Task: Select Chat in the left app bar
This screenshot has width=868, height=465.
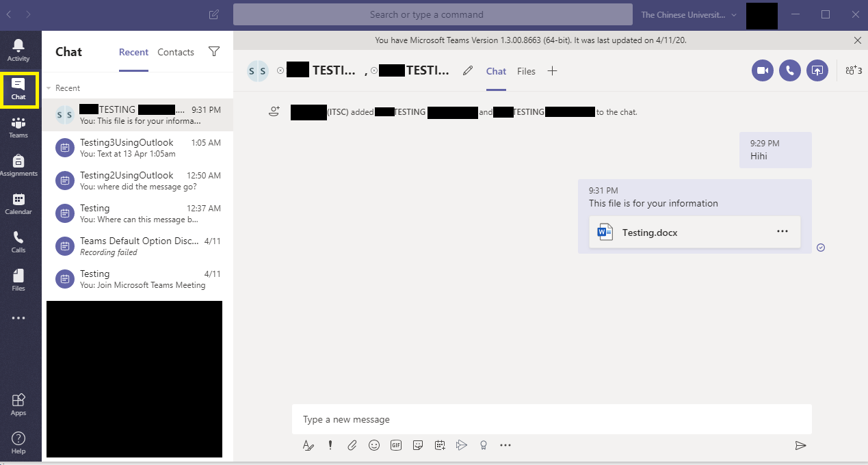Action: coord(18,89)
